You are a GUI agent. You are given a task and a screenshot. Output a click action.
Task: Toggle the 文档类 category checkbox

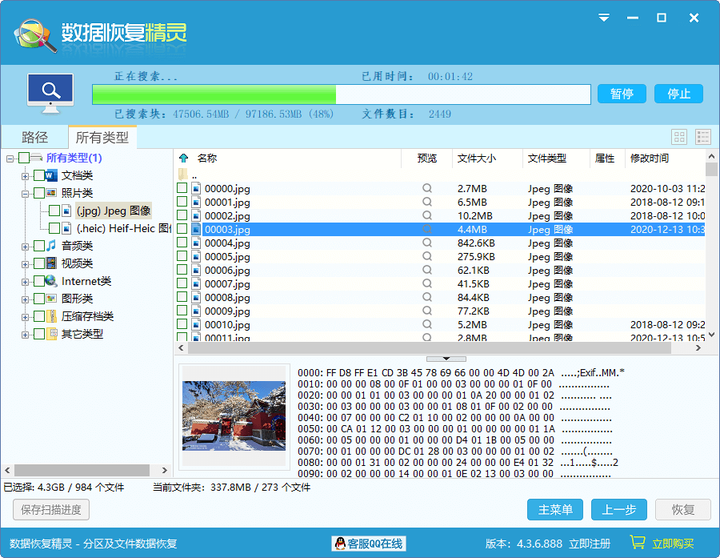[x=39, y=175]
